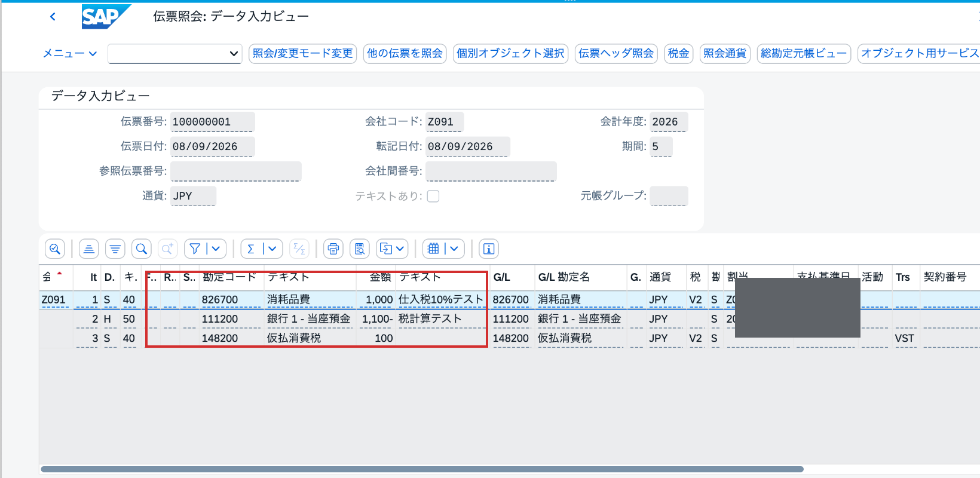This screenshot has height=478, width=980.
Task: Click 個別オブジェクト選択 button
Action: pos(510,54)
